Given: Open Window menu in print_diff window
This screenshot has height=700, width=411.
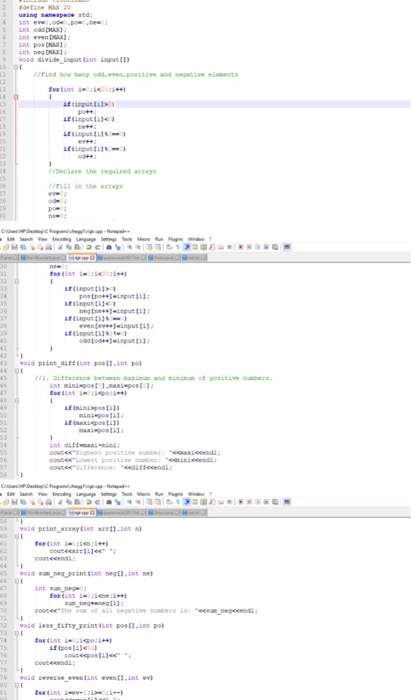Looking at the screenshot, I should click(x=196, y=239).
